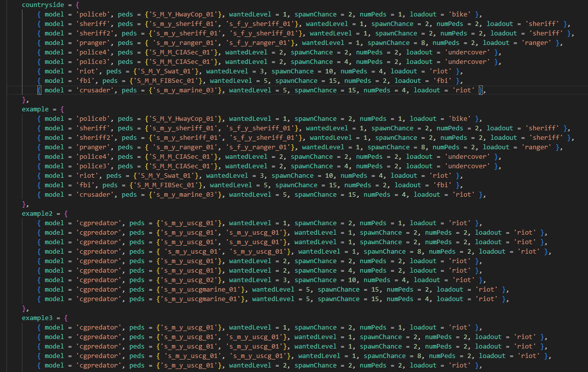Click spawnChance value 8 in the example2 block

coord(419,252)
